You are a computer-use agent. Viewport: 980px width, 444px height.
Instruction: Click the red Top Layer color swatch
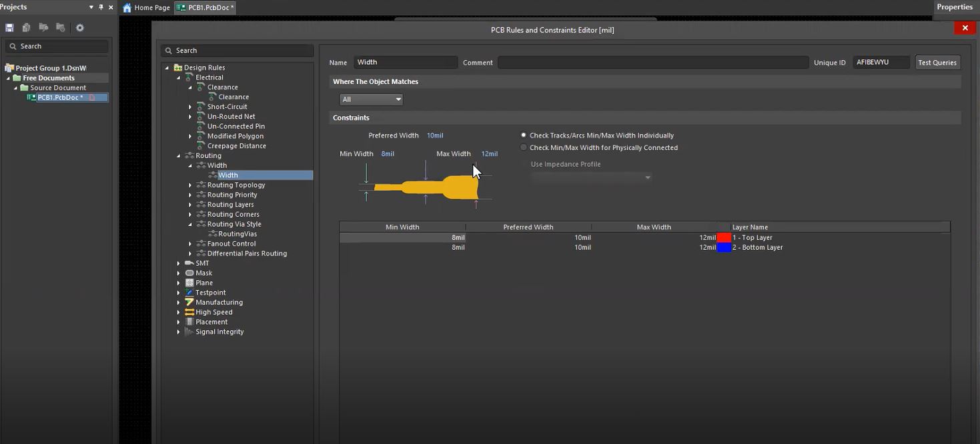[x=724, y=238]
